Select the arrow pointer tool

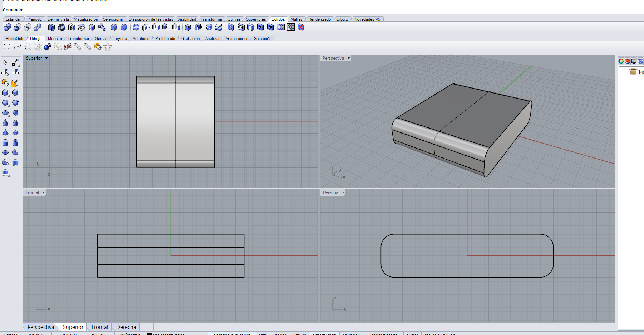[x=5, y=62]
